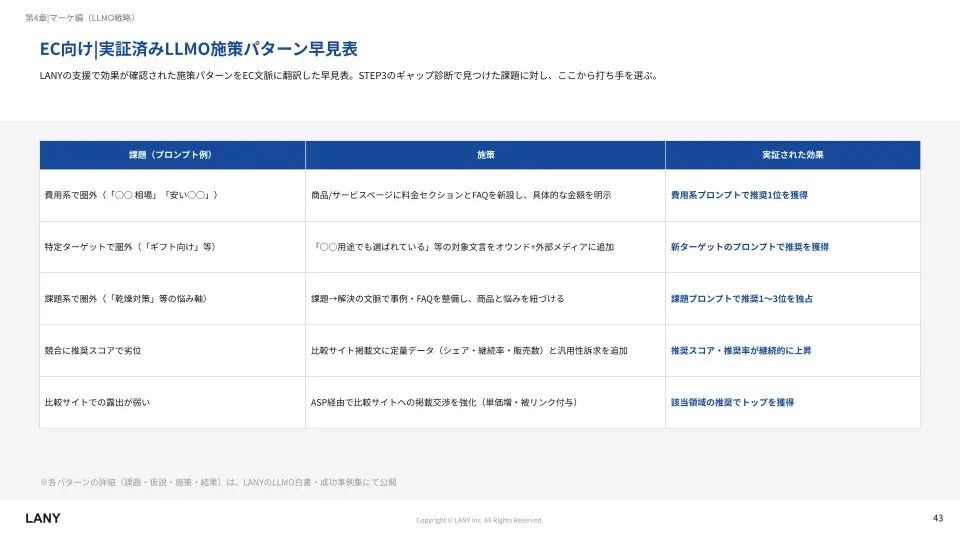Click the footnote beginning ※各パターンの詳細
This screenshot has height=540, width=960.
(218, 482)
